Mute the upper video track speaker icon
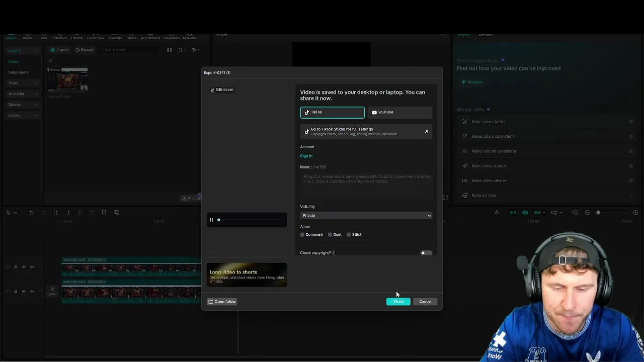This screenshot has height=362, width=644. pos(32,267)
